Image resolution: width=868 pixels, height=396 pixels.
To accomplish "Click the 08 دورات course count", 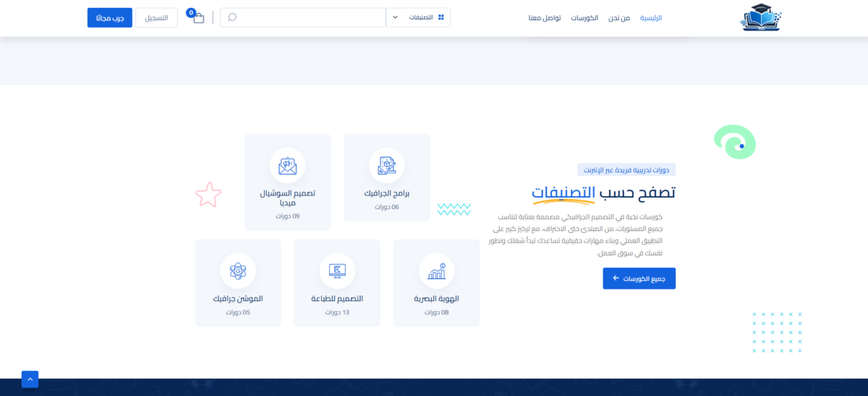I will pos(437,313).
